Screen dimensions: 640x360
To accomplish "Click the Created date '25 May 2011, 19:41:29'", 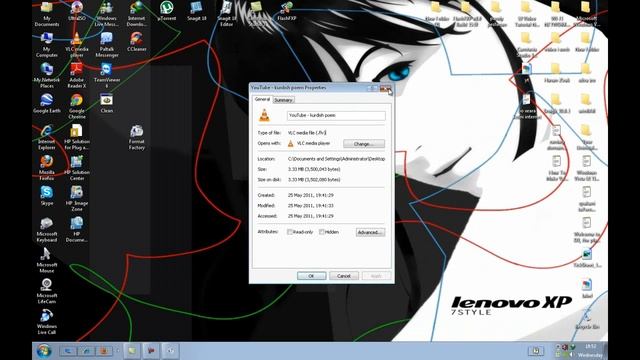I will (x=311, y=195).
